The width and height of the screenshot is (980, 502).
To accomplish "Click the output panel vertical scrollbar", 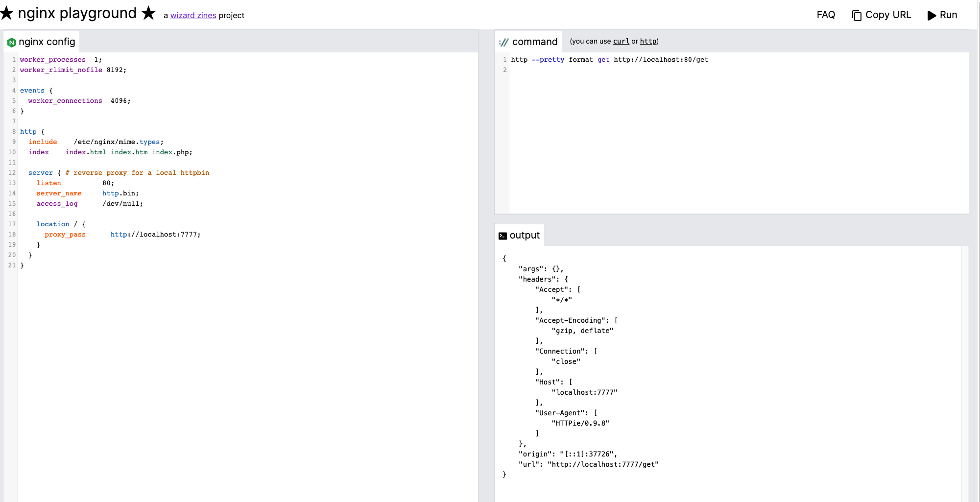I will (965, 374).
